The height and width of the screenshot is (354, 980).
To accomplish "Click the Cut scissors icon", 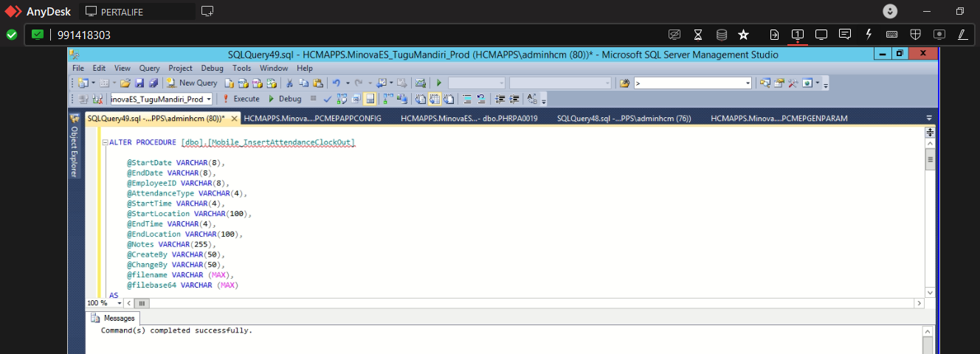I will pyautogui.click(x=289, y=83).
